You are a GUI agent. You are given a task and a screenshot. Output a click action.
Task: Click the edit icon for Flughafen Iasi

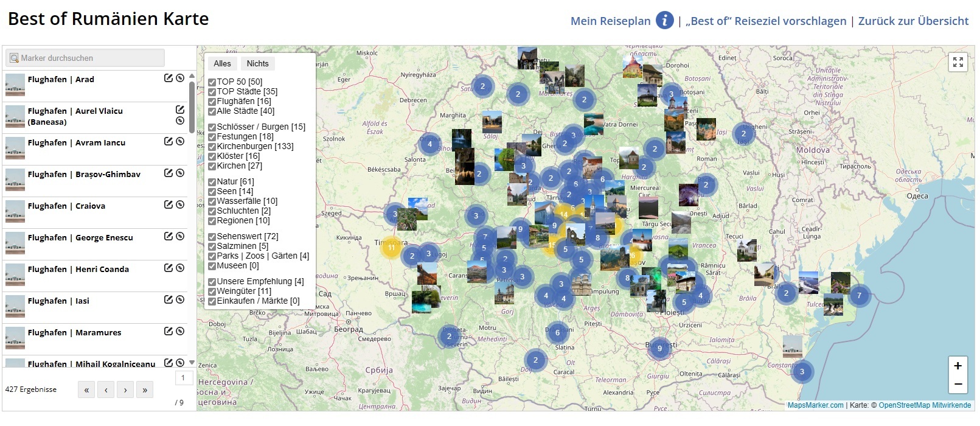point(169,299)
